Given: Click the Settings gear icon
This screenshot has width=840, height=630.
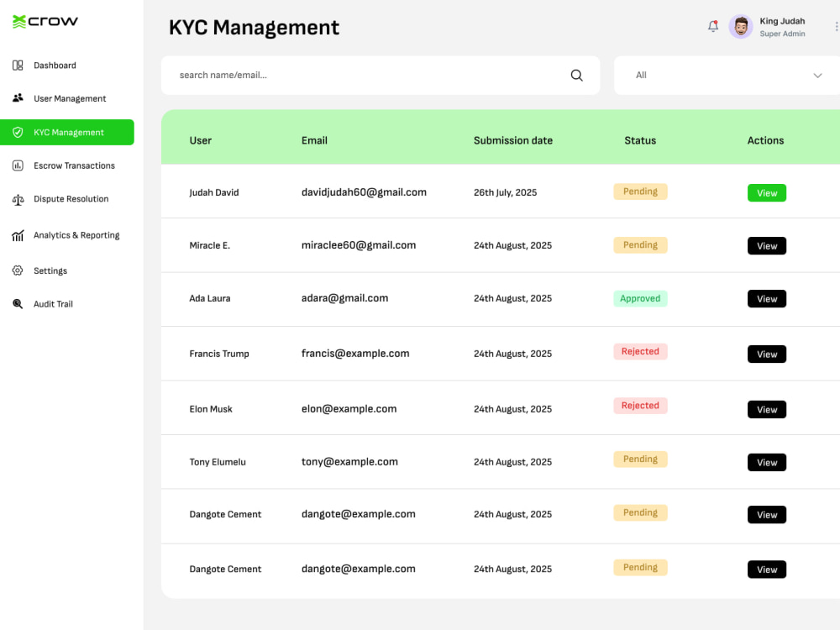Looking at the screenshot, I should (x=18, y=270).
